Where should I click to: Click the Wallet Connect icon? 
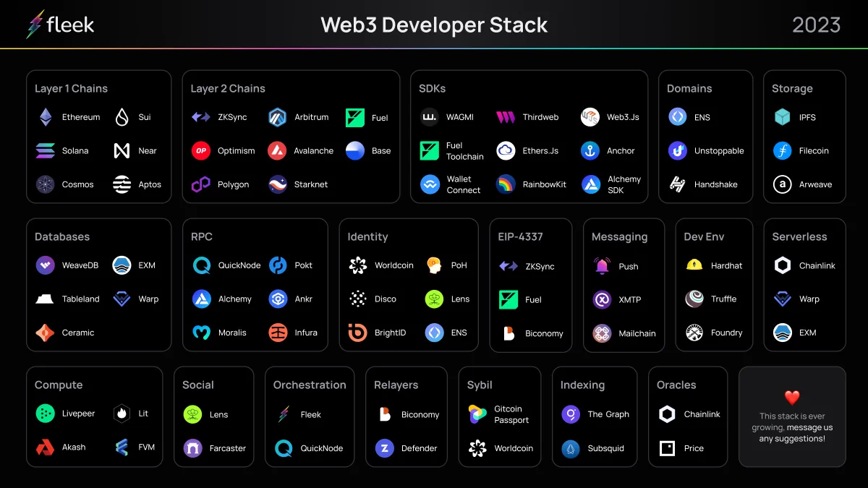430,184
